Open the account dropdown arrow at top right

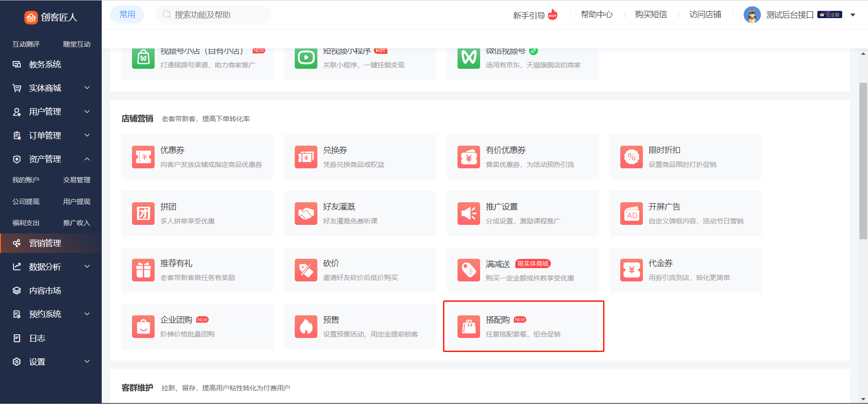pyautogui.click(x=853, y=15)
